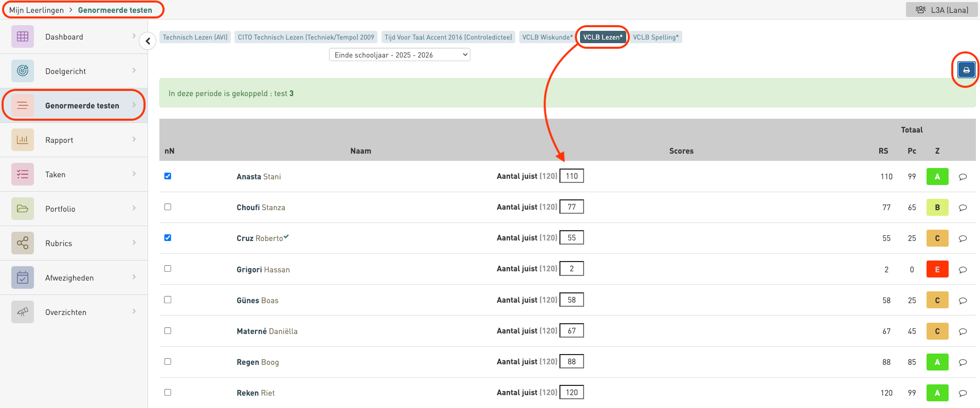Click the Genormeerde testen lines icon
The height and width of the screenshot is (408, 980).
tap(23, 105)
